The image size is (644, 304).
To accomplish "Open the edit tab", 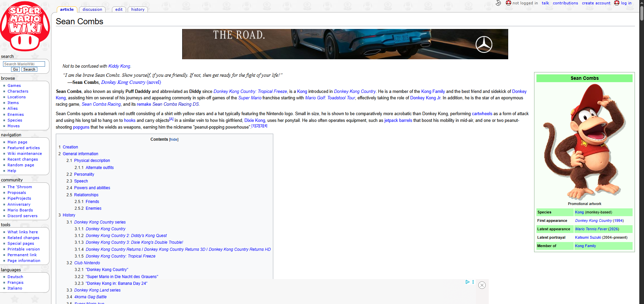I will (x=119, y=9).
